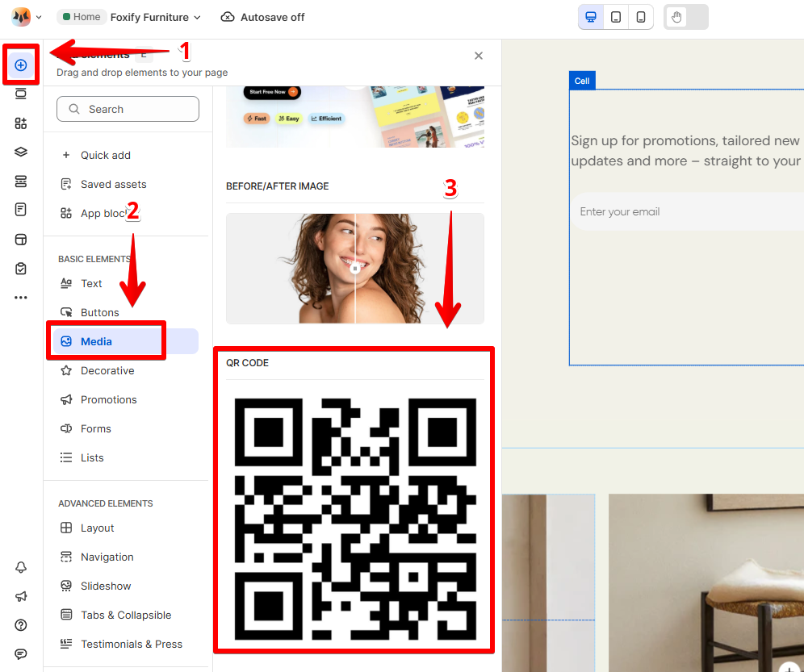
Task: Click the Autosave off indicator
Action: tap(262, 18)
